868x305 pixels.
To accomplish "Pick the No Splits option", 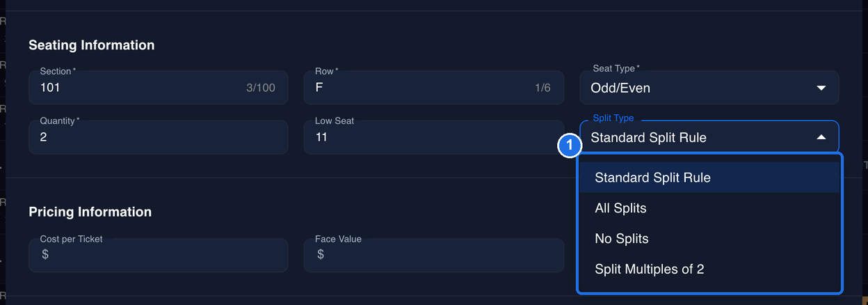I will click(x=709, y=239).
